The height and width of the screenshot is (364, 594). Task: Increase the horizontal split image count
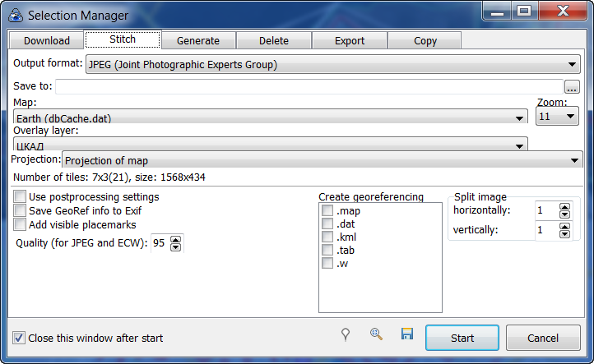[x=564, y=207]
